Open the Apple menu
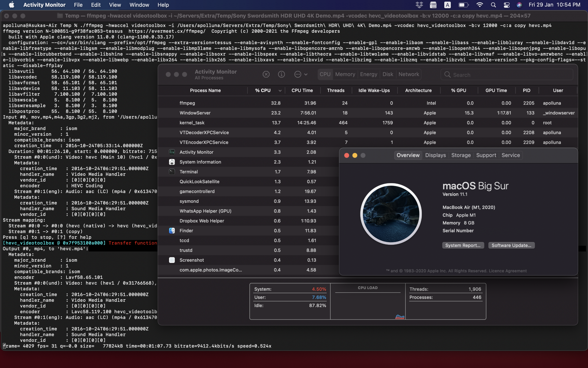Viewport: 588px width, 368px height. click(12, 5)
